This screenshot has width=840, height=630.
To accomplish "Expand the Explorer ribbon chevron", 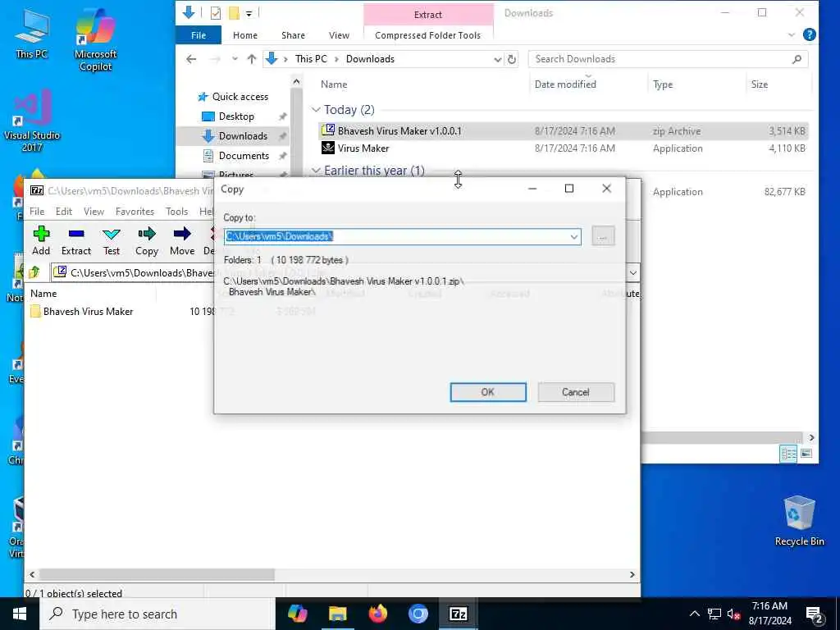I will pyautogui.click(x=792, y=34).
